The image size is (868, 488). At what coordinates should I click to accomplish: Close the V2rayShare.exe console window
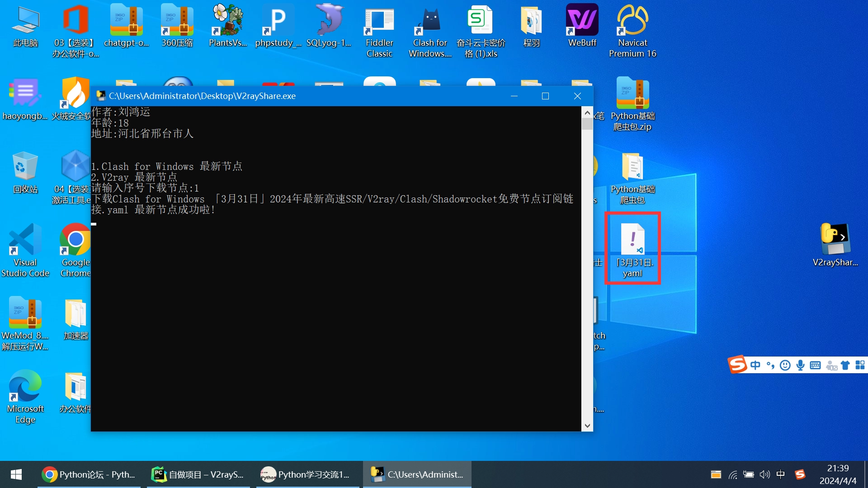coord(577,96)
